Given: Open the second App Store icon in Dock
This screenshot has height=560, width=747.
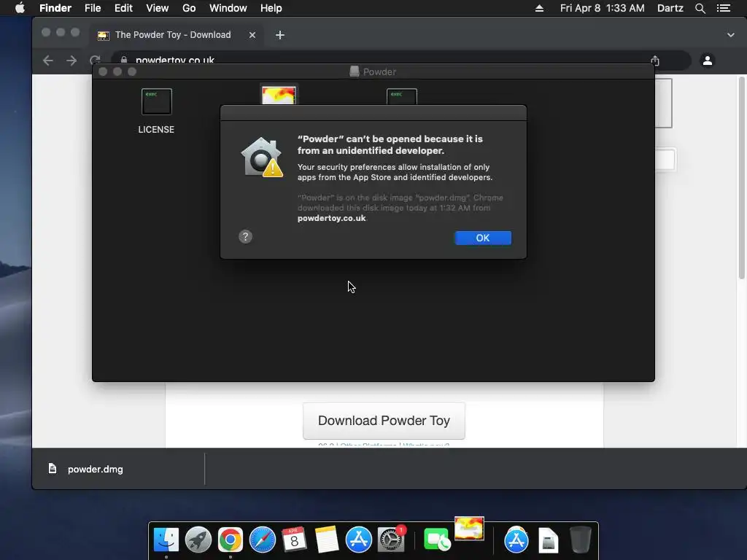Looking at the screenshot, I should click(516, 540).
